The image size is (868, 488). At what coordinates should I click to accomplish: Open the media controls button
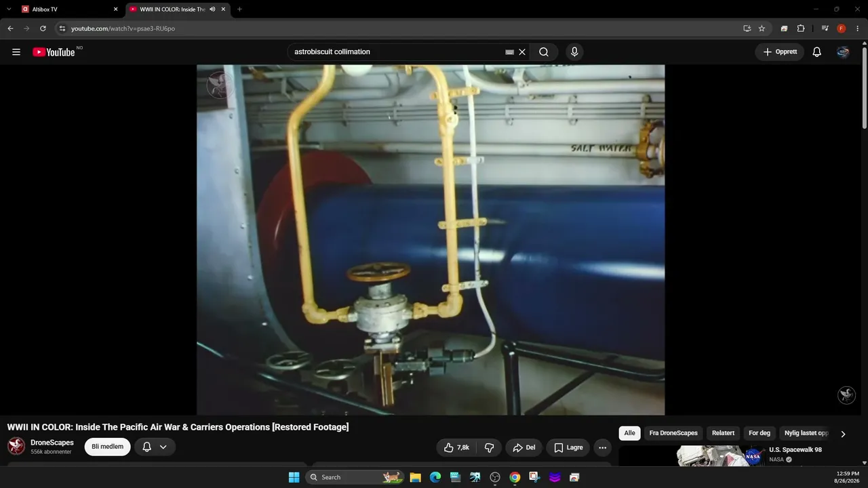(x=825, y=28)
